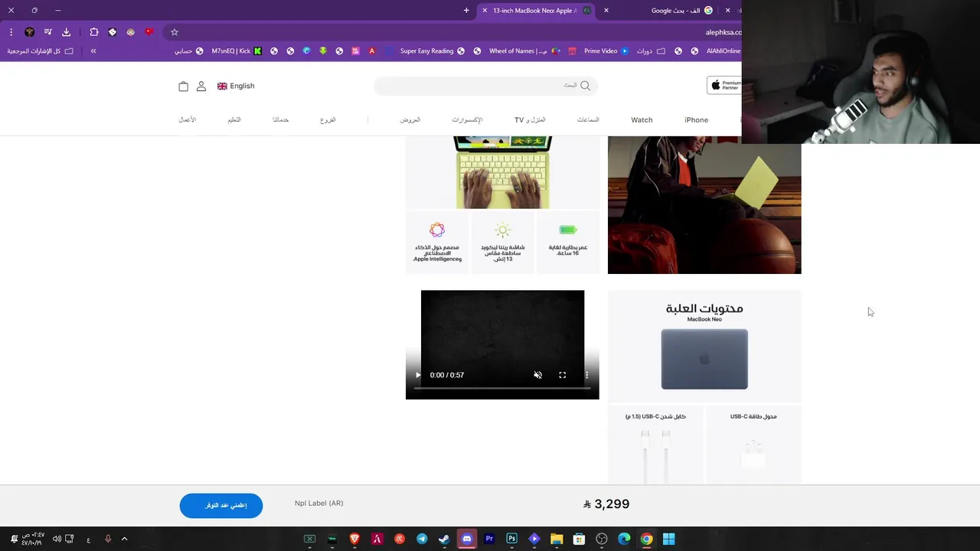
Task: Open the حسابي bookmark
Action: point(189,51)
